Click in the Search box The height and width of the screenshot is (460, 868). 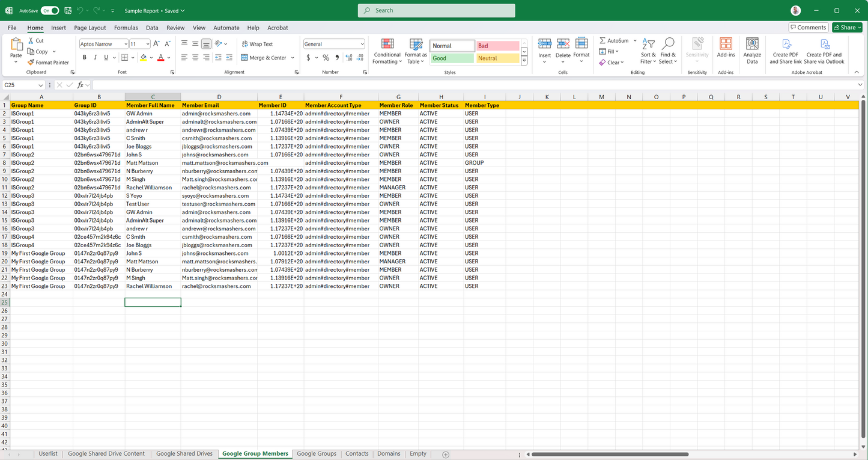pos(437,10)
